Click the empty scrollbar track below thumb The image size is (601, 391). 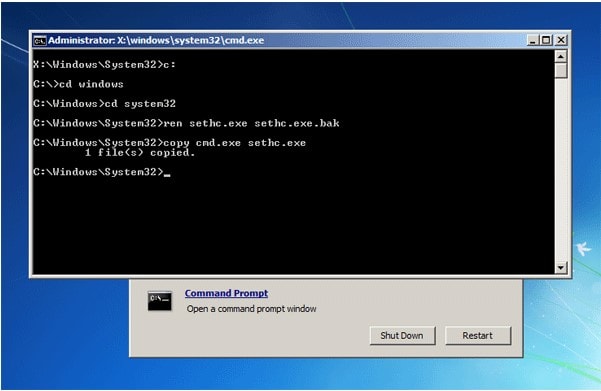tap(561, 170)
